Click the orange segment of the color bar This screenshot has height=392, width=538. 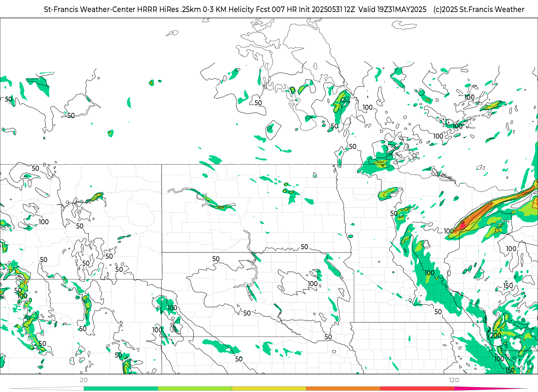343,388
